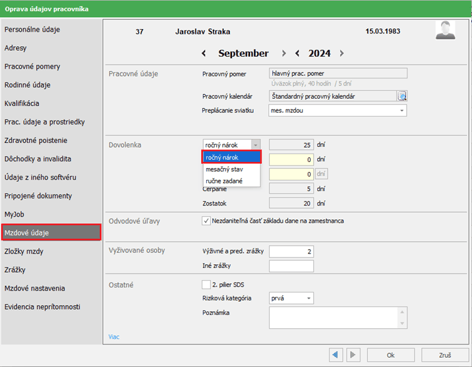The width and height of the screenshot is (472, 367).
Task: Confirm changes with the Ok button
Action: point(391,355)
